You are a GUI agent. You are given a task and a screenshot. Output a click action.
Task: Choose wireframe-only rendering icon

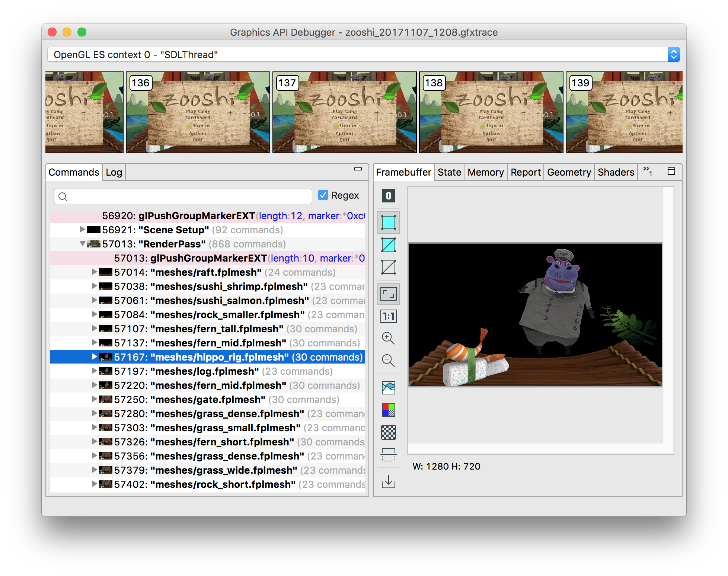click(x=388, y=267)
